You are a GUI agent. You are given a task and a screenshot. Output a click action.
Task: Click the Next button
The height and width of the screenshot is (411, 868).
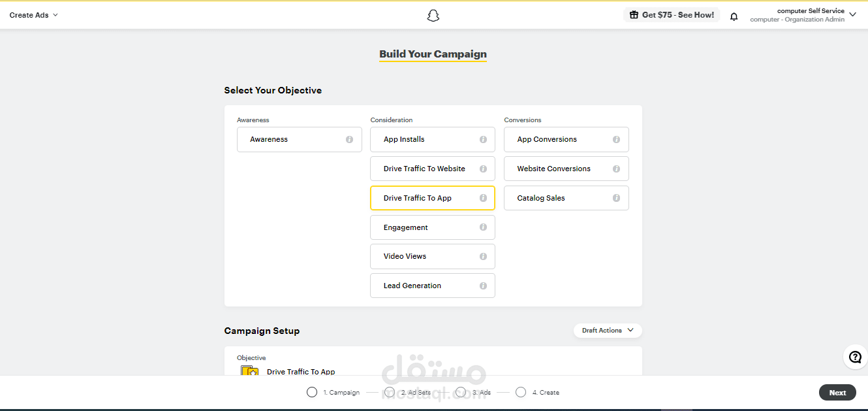tap(837, 393)
